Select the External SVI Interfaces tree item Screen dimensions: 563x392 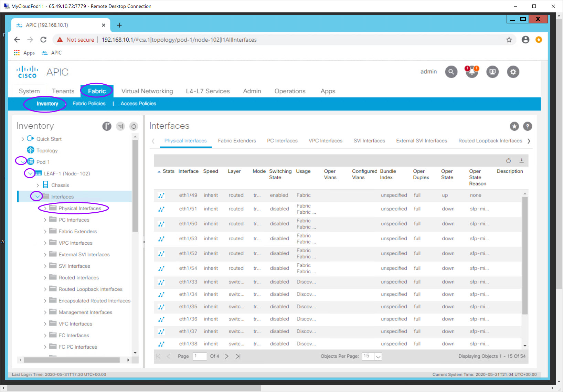[x=84, y=254]
